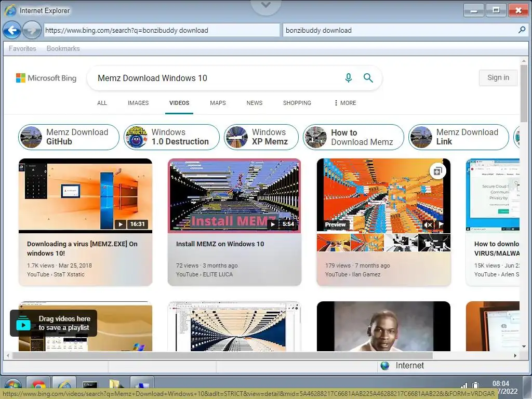The width and height of the screenshot is (532, 399).
Task: Open the orange Windows 10 video thumbnail
Action: pos(86,196)
